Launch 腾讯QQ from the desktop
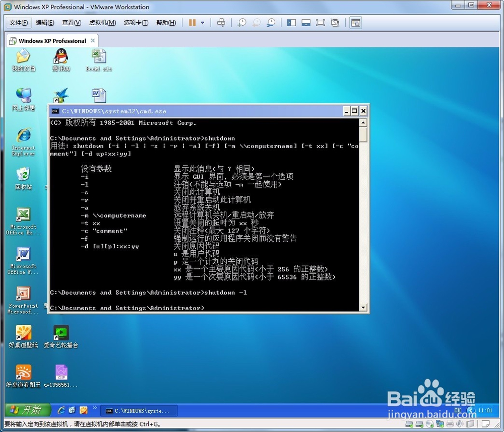Image resolution: width=504 pixels, height=432 pixels. [x=61, y=60]
